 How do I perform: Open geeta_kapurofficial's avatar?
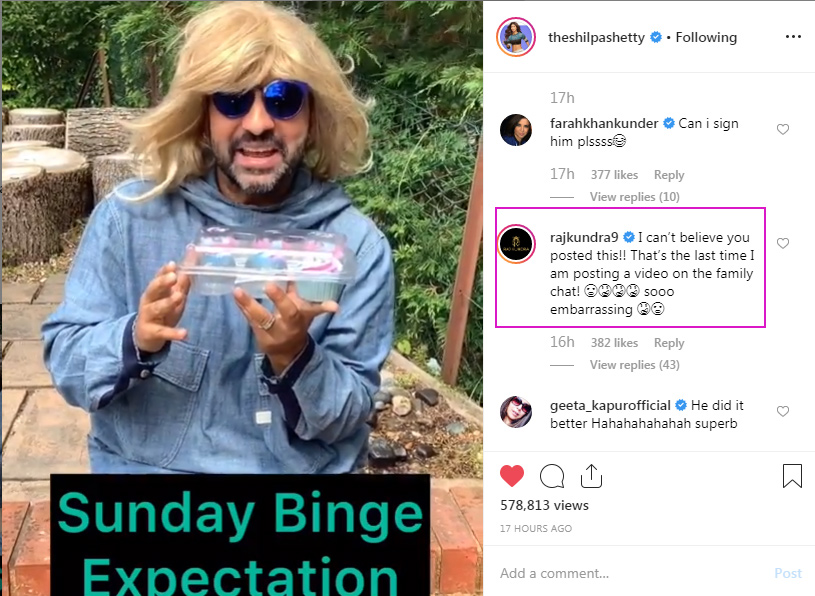point(516,412)
